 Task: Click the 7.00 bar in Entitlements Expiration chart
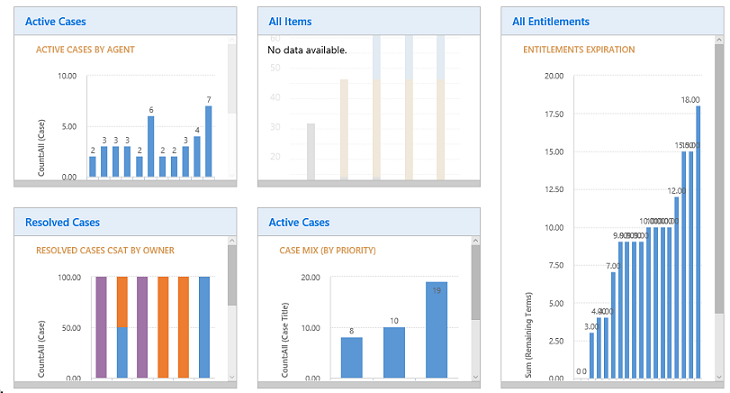click(x=613, y=325)
